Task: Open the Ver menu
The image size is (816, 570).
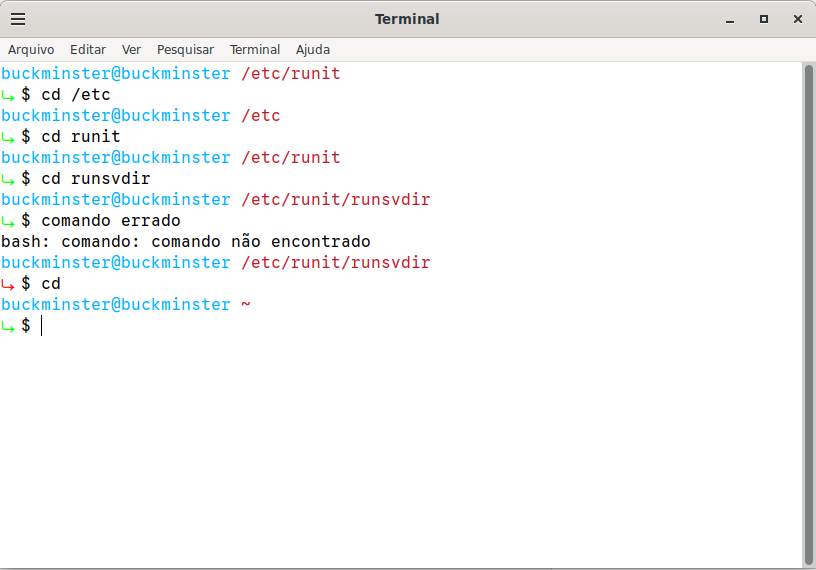Action: point(131,49)
